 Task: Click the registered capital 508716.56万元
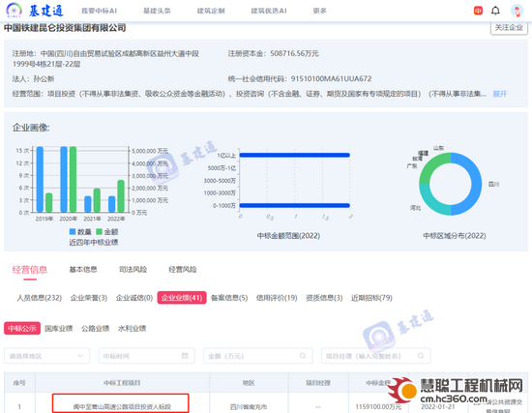[x=294, y=53]
